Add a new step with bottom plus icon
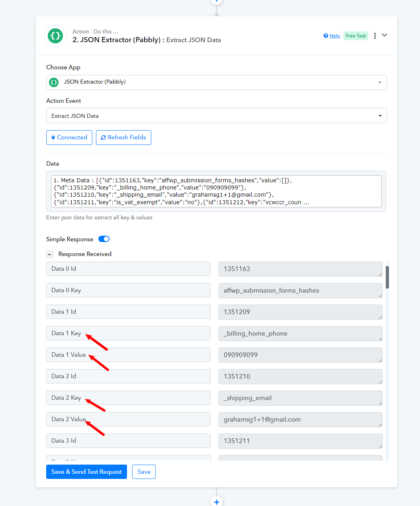 pyautogui.click(x=217, y=502)
